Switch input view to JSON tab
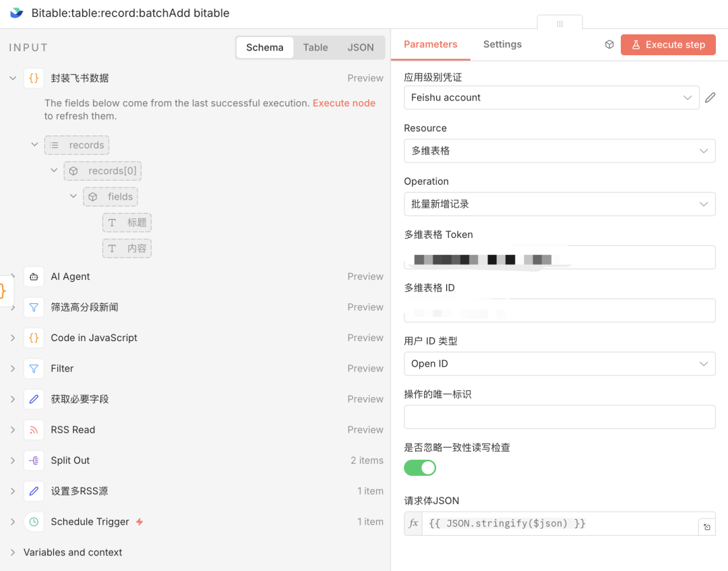 point(361,48)
